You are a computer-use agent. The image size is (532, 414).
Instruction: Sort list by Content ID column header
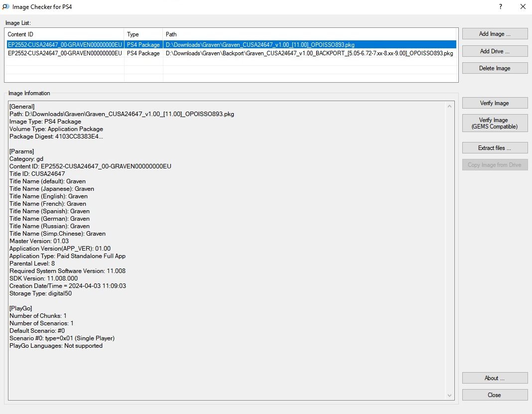pyautogui.click(x=64, y=34)
